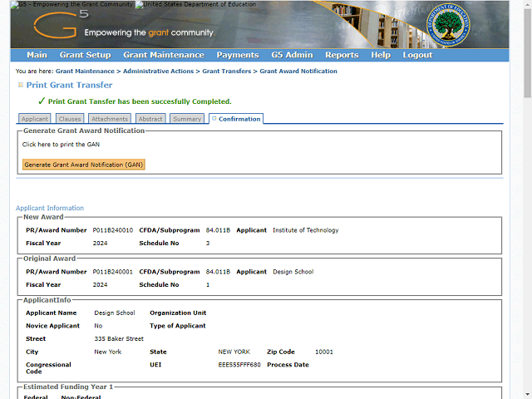Open the Main menu
The width and height of the screenshot is (532, 399).
(37, 55)
